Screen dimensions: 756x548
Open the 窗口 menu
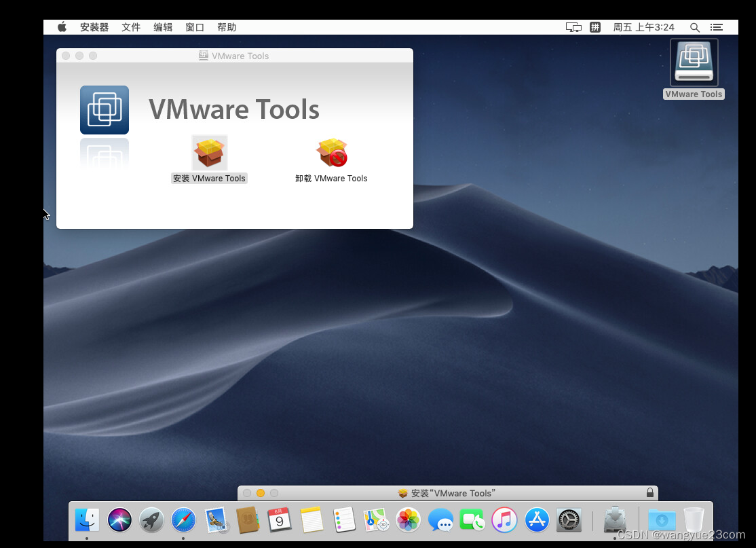195,27
